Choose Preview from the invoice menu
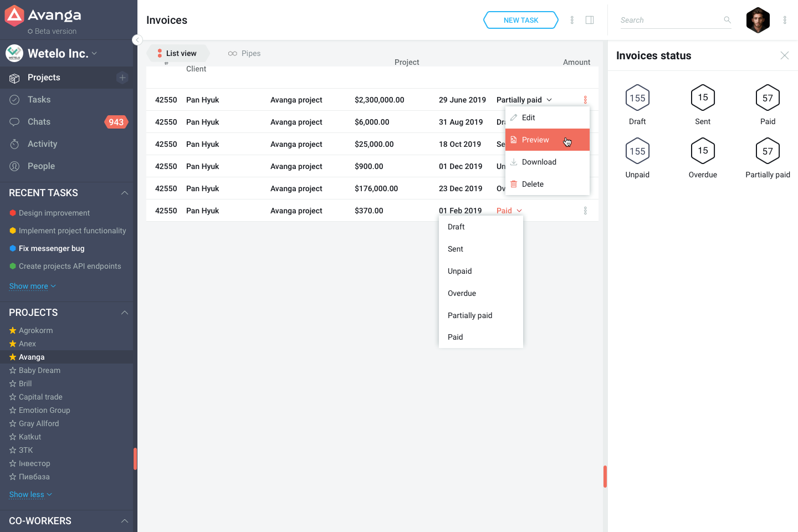798x532 pixels. (x=548, y=140)
